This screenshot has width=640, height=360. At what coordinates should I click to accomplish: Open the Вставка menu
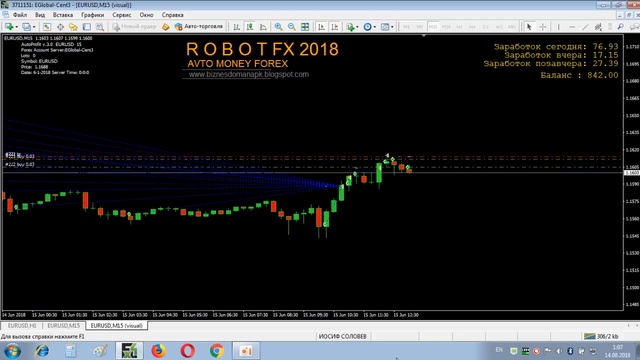tap(63, 15)
